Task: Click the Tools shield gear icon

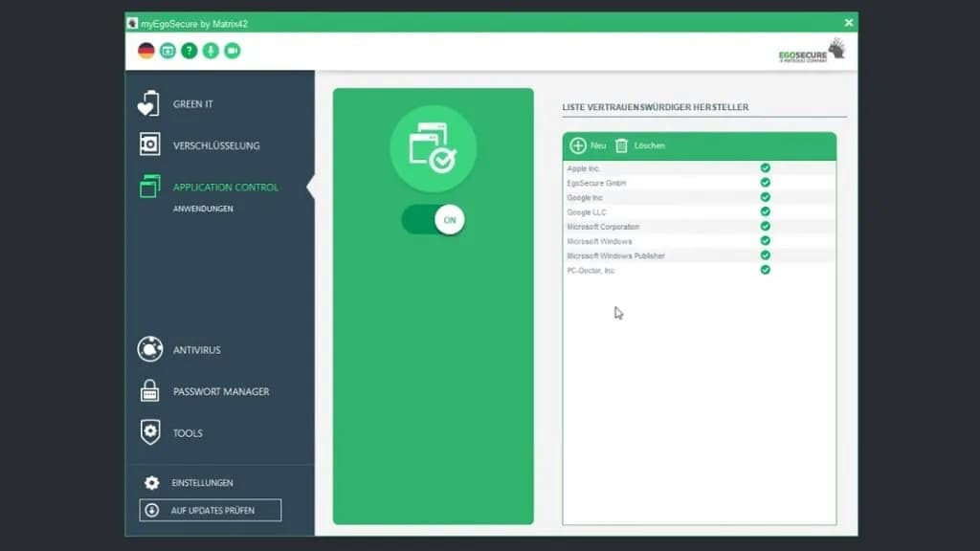Action: (x=150, y=432)
